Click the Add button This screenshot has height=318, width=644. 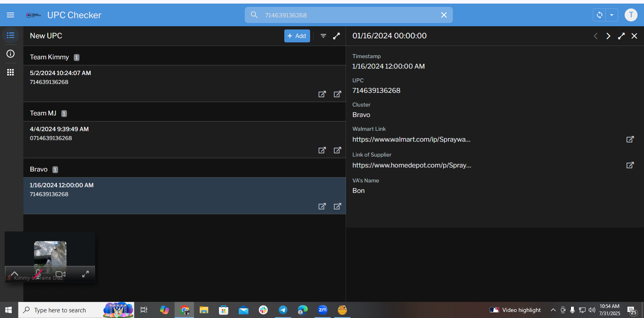coord(297,36)
